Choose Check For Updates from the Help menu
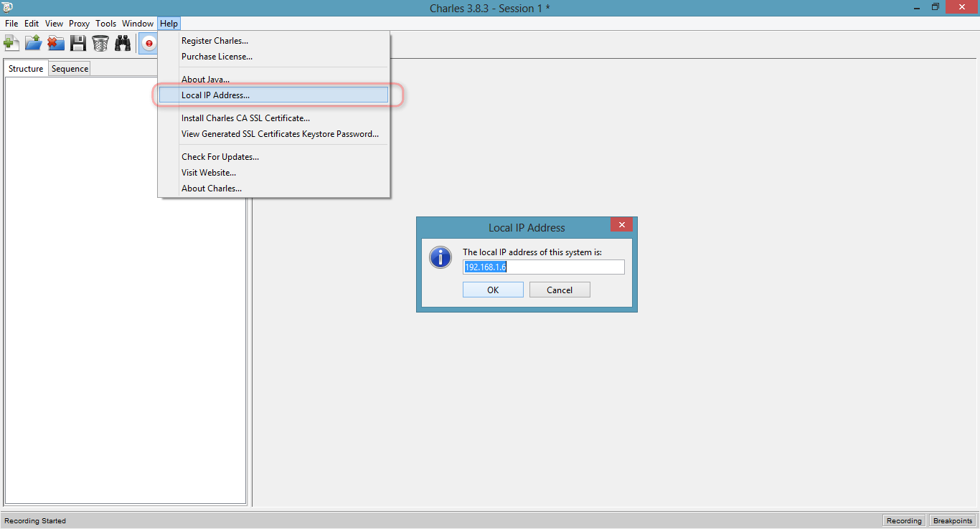The width and height of the screenshot is (980, 529). coord(220,156)
